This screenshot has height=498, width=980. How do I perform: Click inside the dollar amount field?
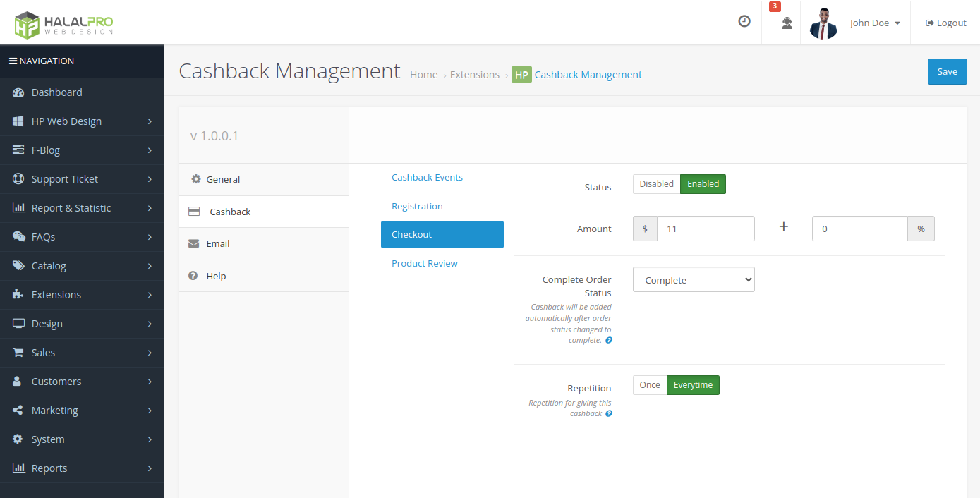pos(706,229)
